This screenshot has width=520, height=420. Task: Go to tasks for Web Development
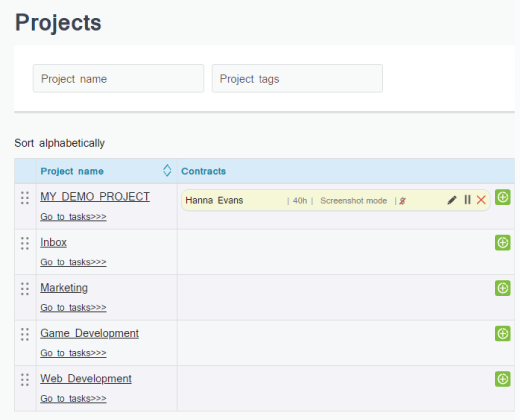coord(73,398)
